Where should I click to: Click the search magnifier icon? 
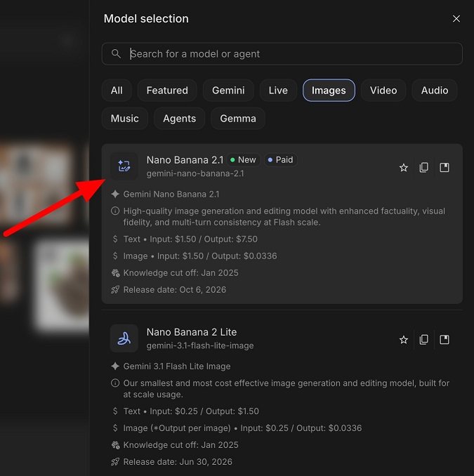point(116,54)
